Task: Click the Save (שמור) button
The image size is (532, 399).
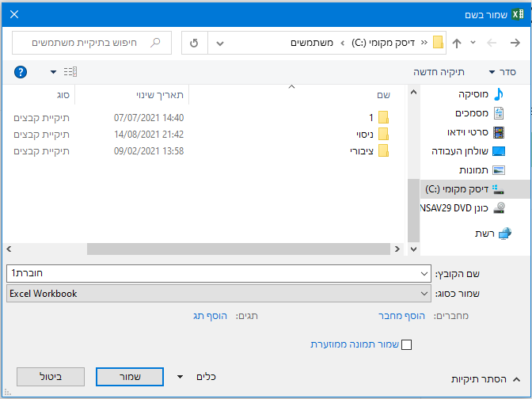Action: tap(130, 378)
